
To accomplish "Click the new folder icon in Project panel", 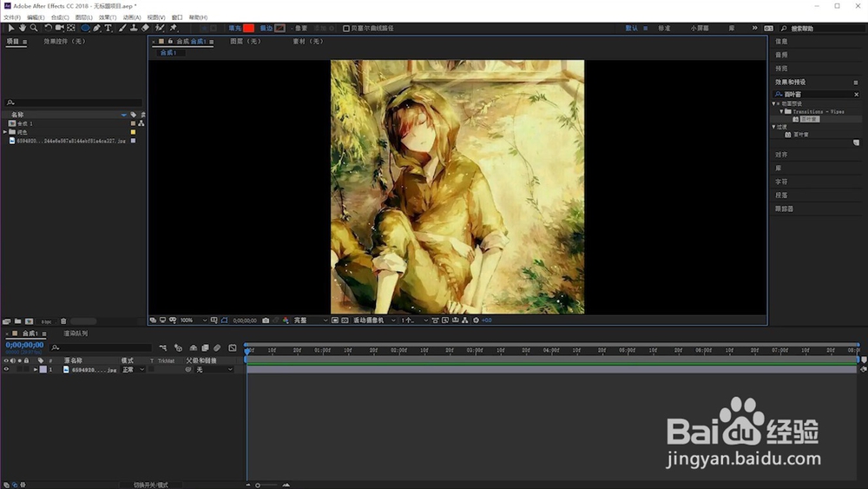I will pos(17,321).
